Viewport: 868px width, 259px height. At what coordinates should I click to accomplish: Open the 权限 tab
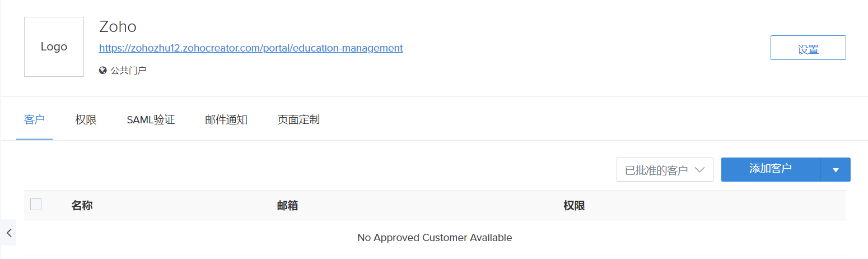[86, 120]
